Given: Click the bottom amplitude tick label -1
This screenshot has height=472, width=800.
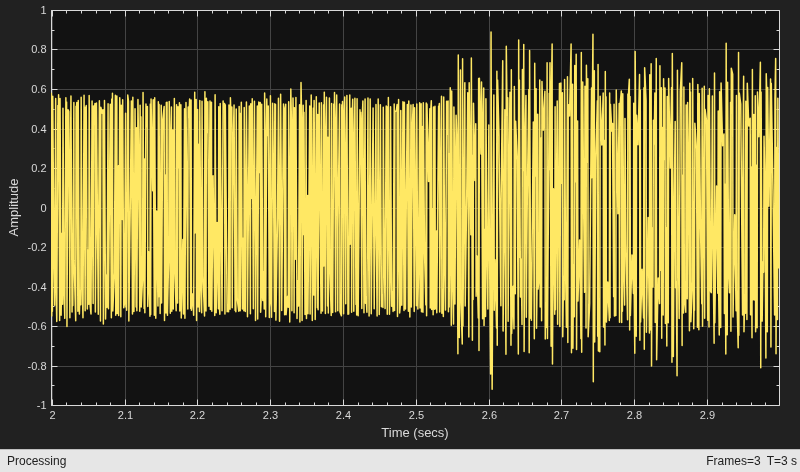Looking at the screenshot, I should [x=42, y=405].
